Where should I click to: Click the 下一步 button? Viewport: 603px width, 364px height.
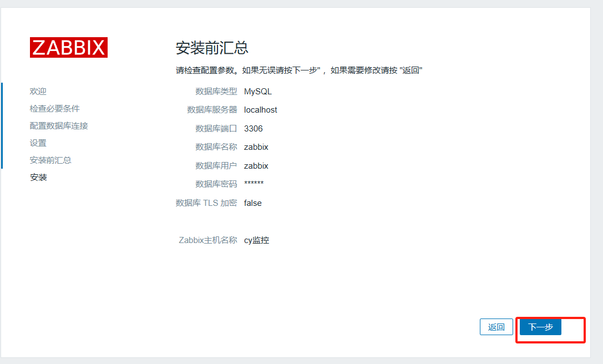(x=540, y=327)
